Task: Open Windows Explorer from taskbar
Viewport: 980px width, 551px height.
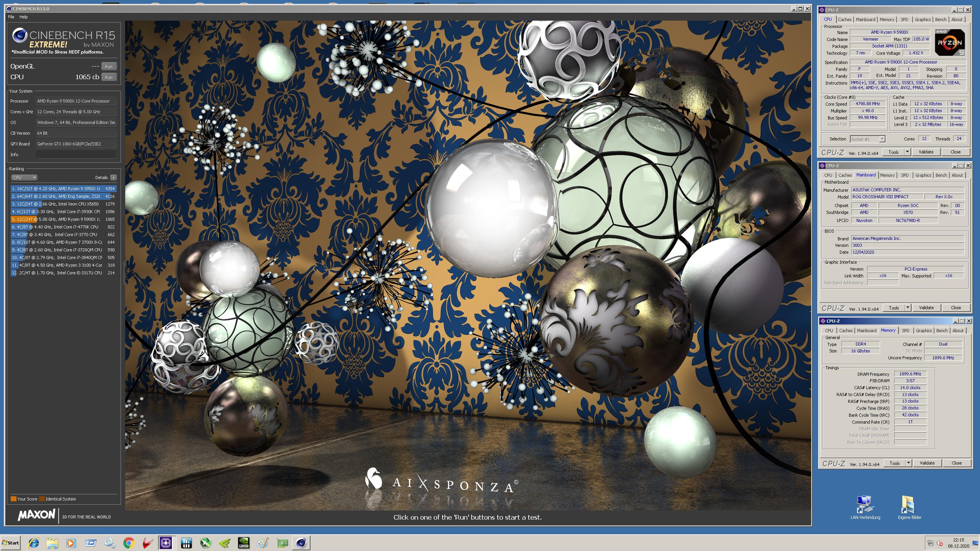Action: tap(52, 543)
